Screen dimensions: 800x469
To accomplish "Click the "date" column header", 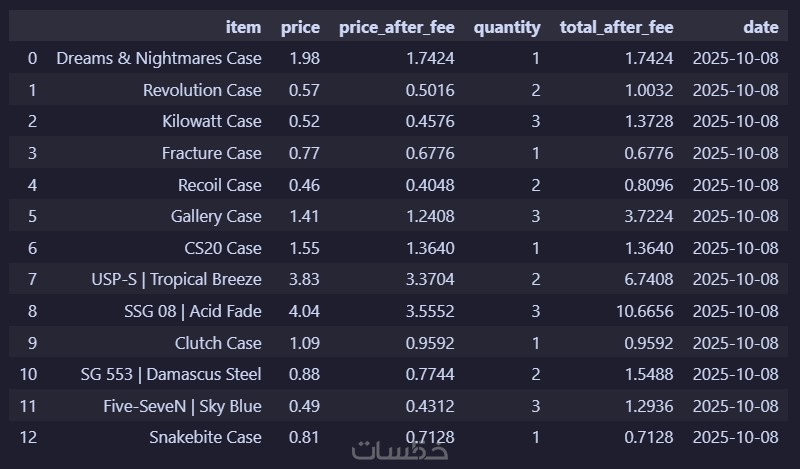I will pos(760,27).
